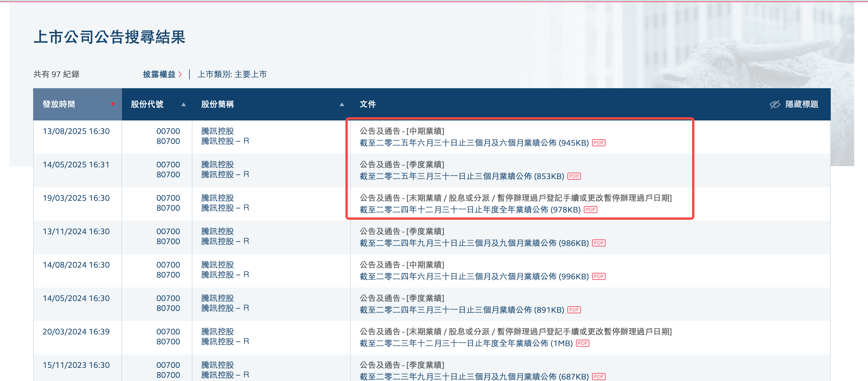Sort by 股份代號 column arrow
Screen dimensions: 868x381
pos(184,104)
